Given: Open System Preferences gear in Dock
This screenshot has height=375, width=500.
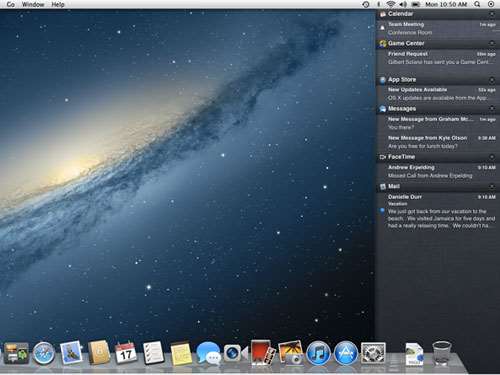Looking at the screenshot, I should click(x=373, y=353).
